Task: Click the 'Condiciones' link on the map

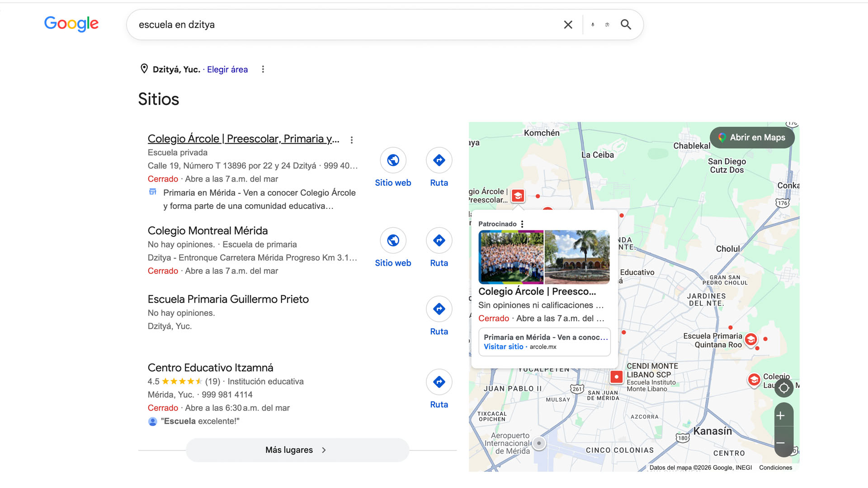Action: (x=776, y=468)
